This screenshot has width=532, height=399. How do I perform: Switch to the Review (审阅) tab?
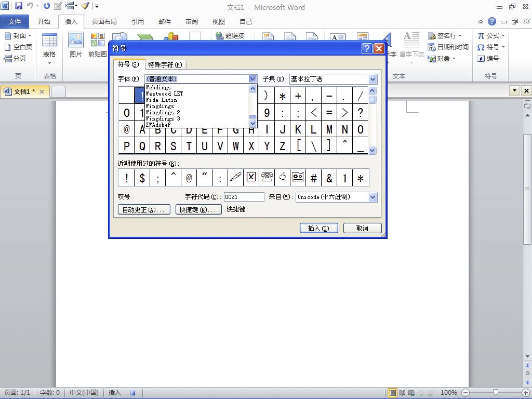[192, 21]
